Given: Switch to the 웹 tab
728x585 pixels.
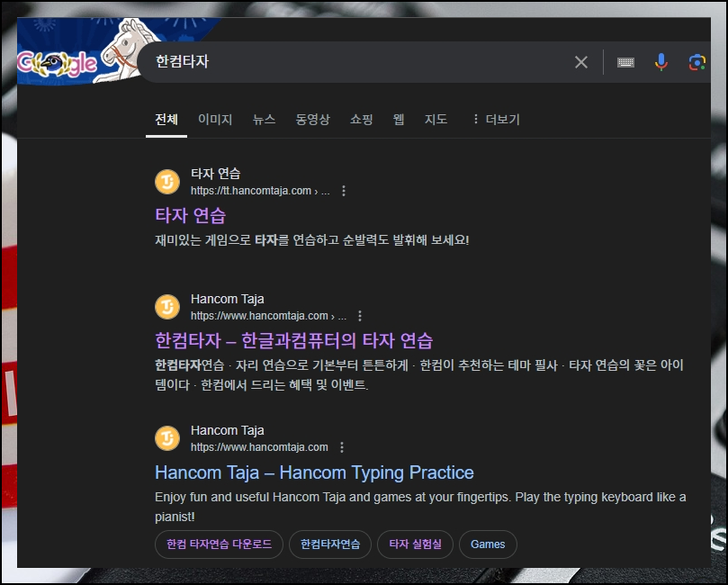Looking at the screenshot, I should point(399,120).
